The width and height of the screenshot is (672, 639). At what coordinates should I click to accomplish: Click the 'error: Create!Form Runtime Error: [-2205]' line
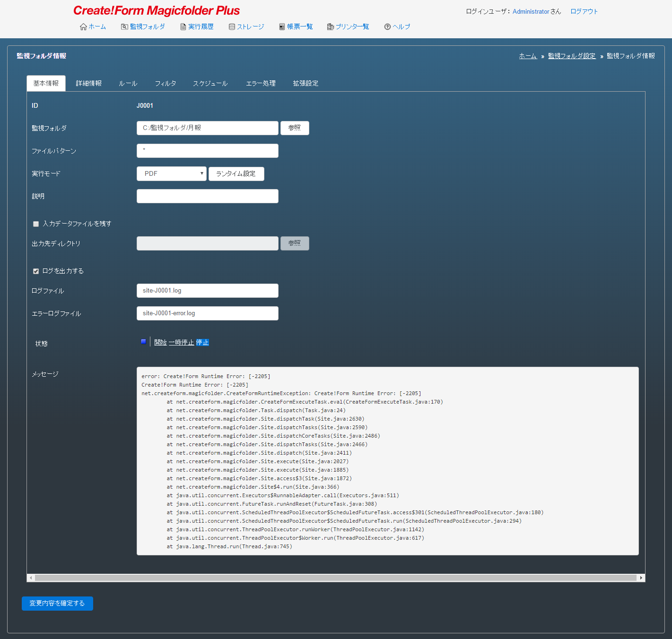click(206, 376)
